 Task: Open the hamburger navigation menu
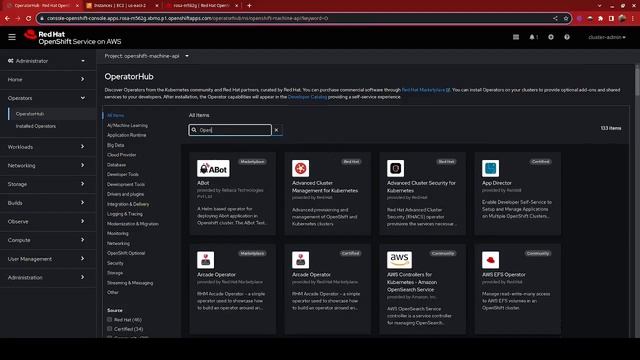click(x=12, y=37)
